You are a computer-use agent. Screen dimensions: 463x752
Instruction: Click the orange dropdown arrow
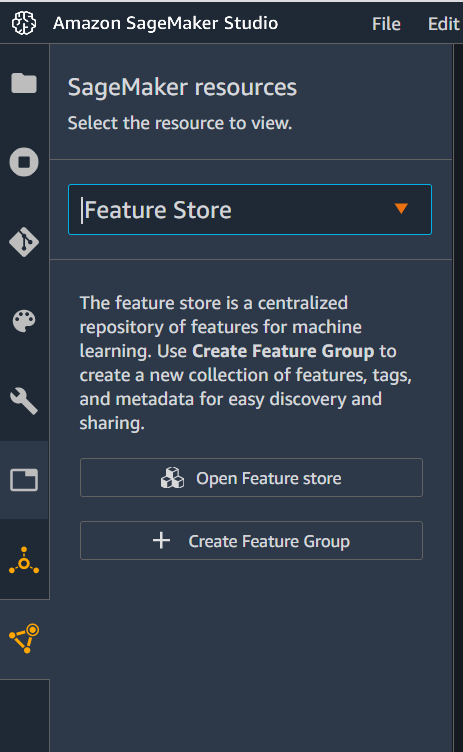pyautogui.click(x=401, y=208)
